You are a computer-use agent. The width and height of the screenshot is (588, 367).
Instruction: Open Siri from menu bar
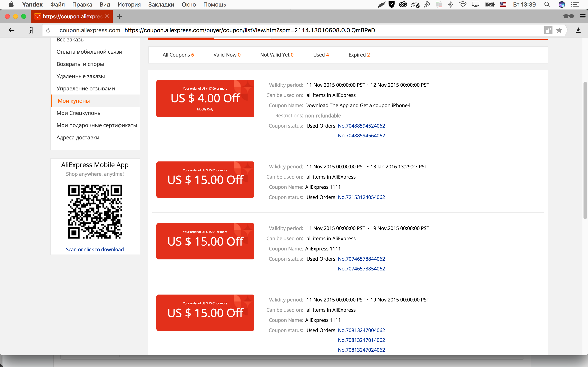point(561,4)
